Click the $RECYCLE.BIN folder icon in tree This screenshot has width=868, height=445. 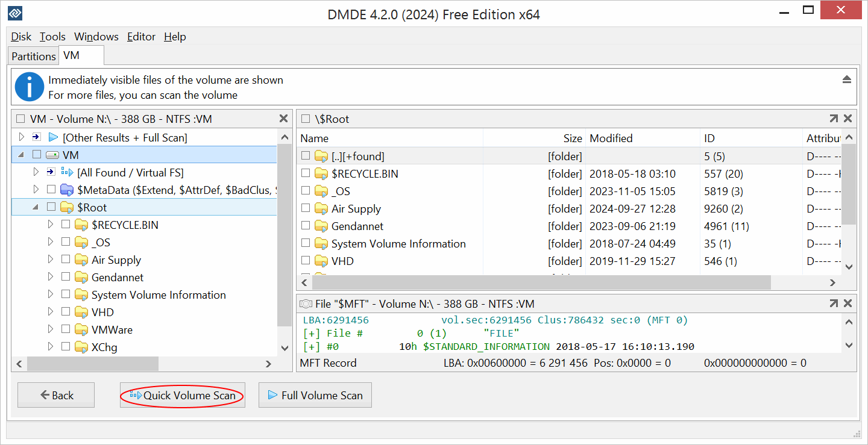click(x=81, y=225)
